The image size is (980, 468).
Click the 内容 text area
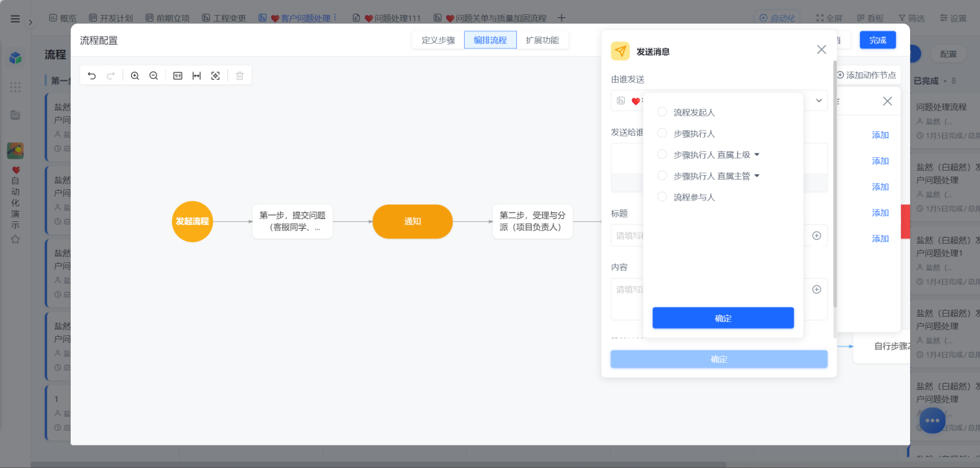719,299
